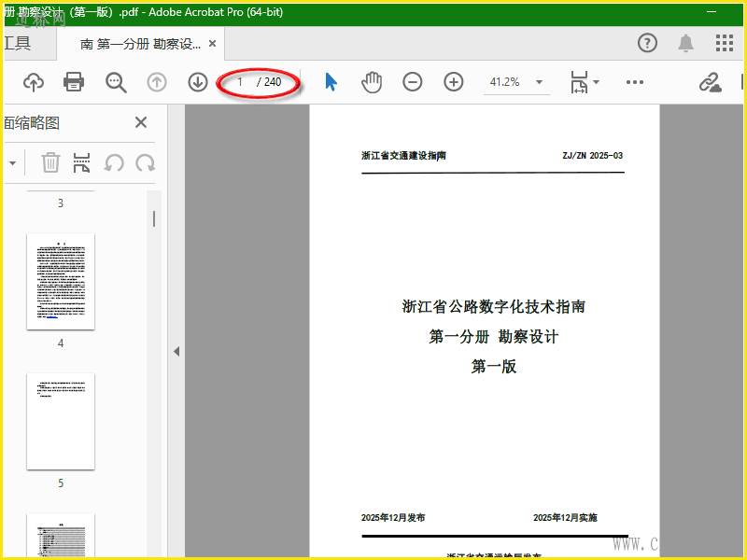Go to previous page arrow
This screenshot has width=747, height=560.
(157, 82)
